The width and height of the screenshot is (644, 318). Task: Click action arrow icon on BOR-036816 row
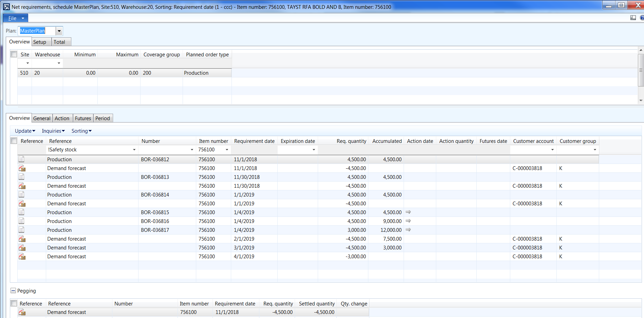(408, 221)
